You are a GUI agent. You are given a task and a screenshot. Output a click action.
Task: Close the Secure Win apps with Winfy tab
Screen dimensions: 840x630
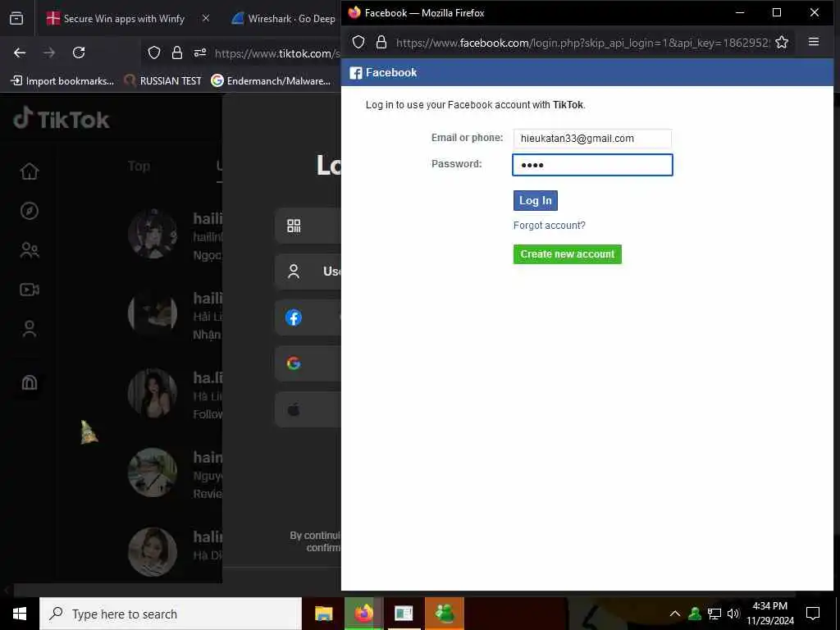click(206, 18)
